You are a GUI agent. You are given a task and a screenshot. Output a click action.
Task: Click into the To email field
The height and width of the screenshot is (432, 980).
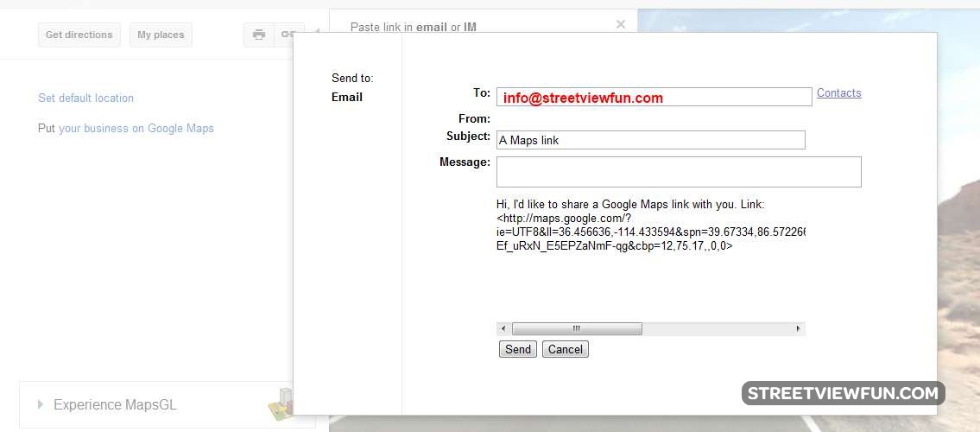pos(654,98)
